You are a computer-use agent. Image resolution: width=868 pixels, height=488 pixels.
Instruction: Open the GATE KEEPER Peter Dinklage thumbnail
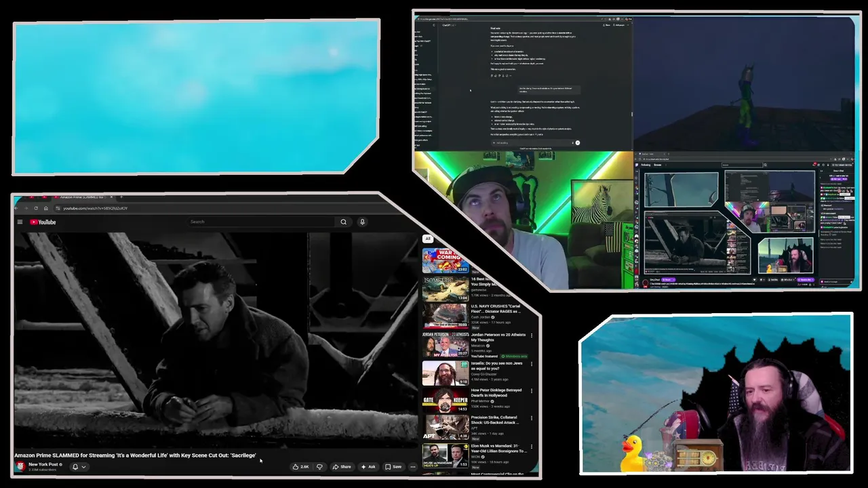click(x=445, y=400)
